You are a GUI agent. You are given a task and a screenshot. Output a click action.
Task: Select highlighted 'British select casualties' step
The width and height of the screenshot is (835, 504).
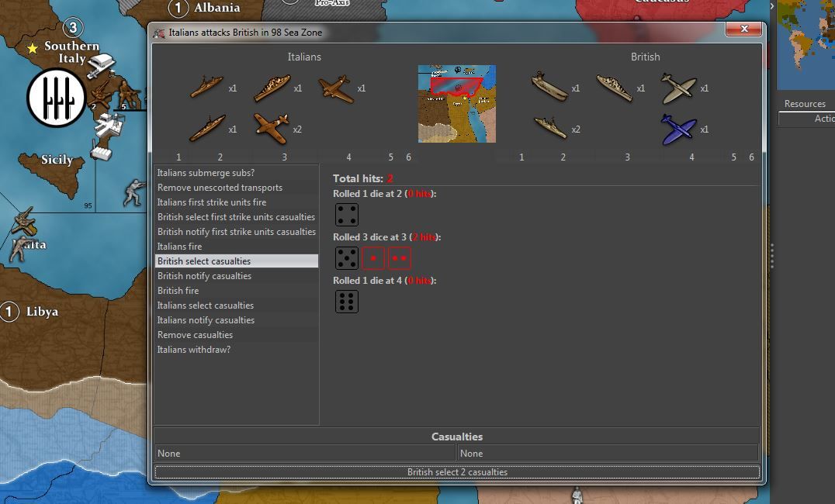pos(237,261)
